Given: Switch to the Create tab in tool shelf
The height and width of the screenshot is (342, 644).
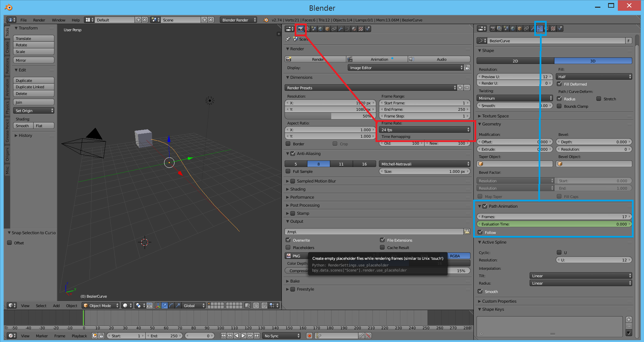Looking at the screenshot, I should pyautogui.click(x=7, y=47).
